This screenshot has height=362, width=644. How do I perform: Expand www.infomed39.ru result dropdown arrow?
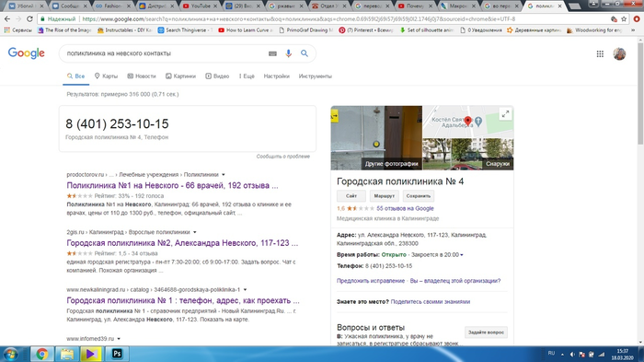pyautogui.click(x=119, y=339)
